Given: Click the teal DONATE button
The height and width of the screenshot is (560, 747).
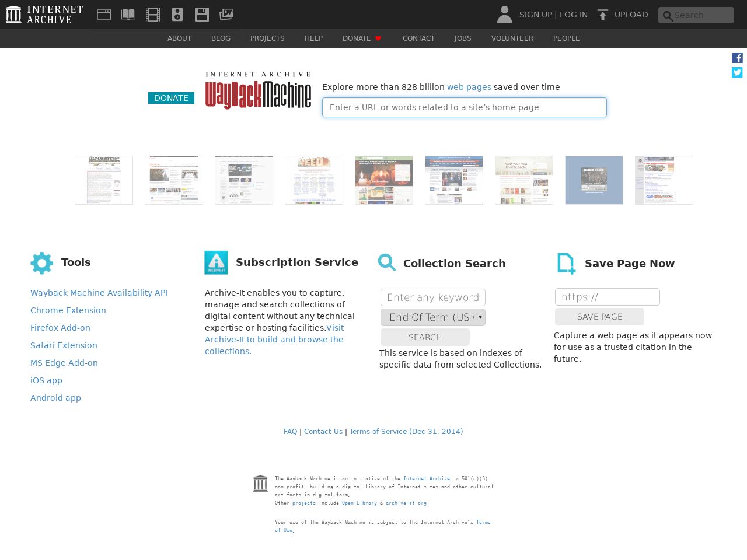Looking at the screenshot, I should click(171, 98).
